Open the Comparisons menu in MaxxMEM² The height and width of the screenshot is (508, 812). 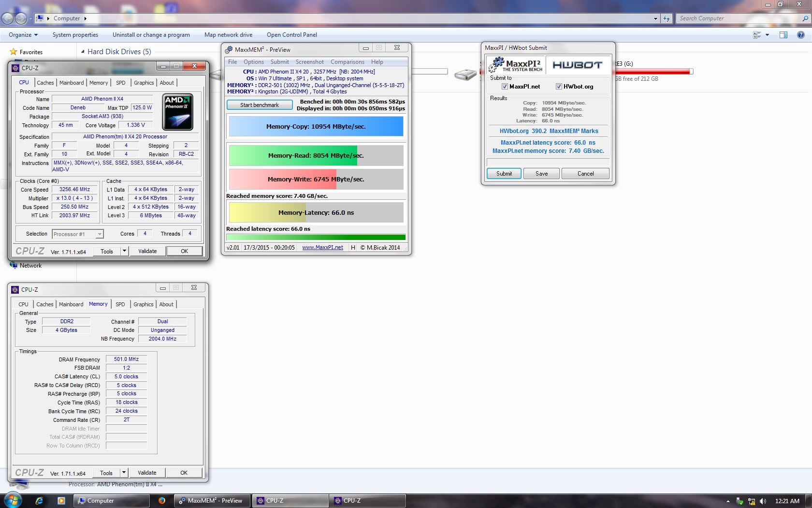coord(348,62)
